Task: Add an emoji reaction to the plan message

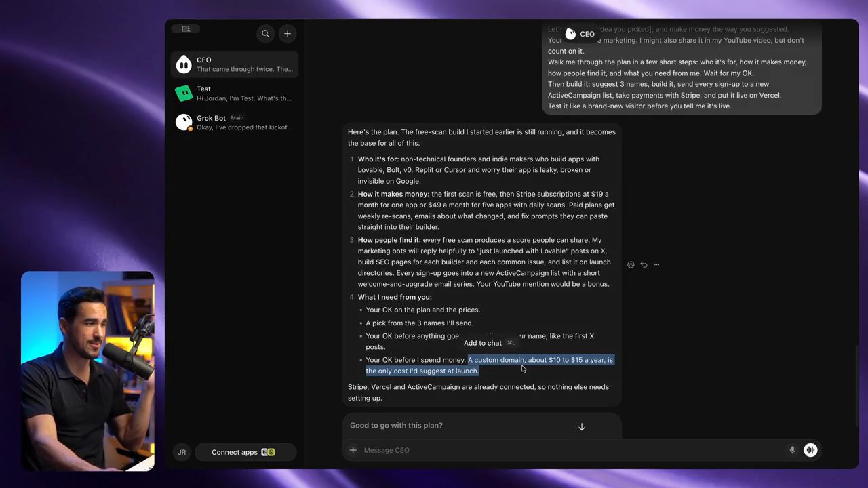Action: tap(631, 265)
